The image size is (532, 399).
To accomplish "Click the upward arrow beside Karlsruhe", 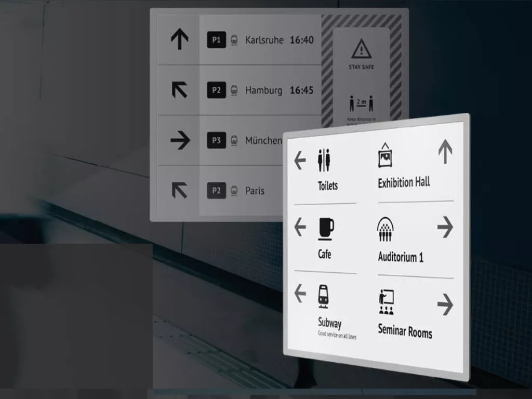I will [x=180, y=39].
